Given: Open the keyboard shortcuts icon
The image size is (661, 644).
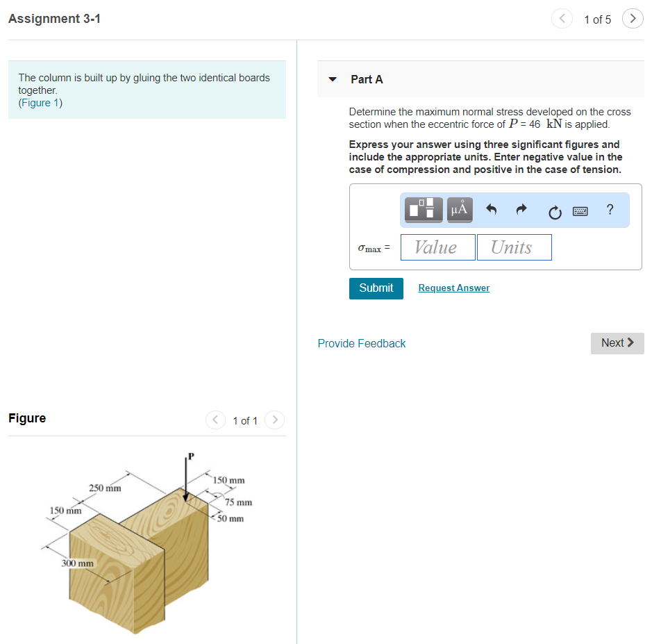Looking at the screenshot, I should coord(580,211).
